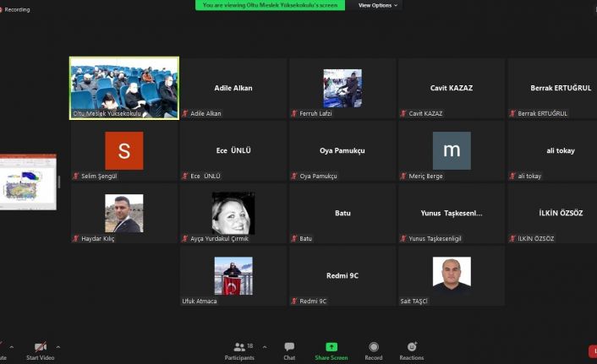Select Ayça Yurdakul Çırmık's profile photo
The height and width of the screenshot is (364, 597).
(233, 213)
